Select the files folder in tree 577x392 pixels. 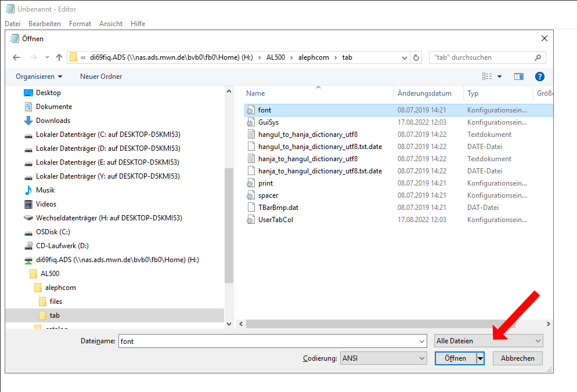point(56,302)
